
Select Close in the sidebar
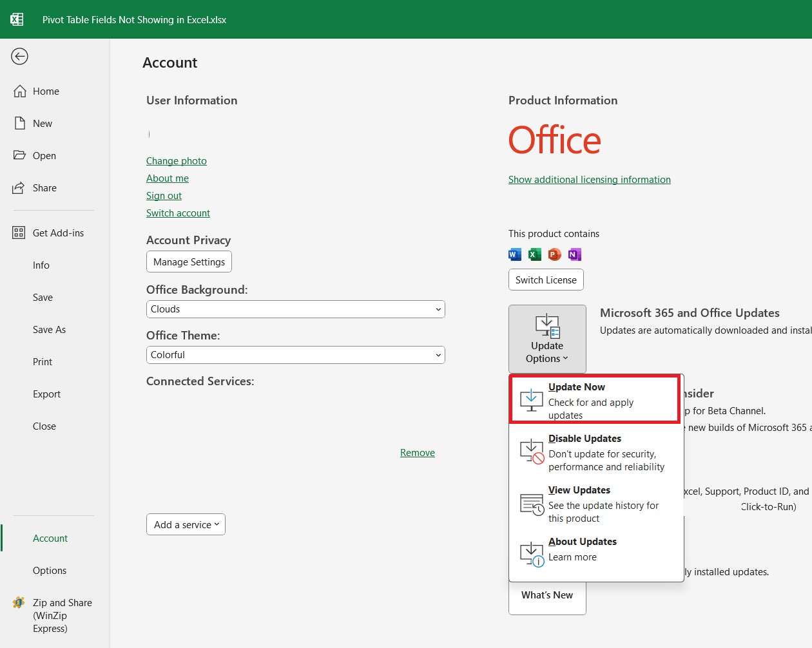(44, 426)
